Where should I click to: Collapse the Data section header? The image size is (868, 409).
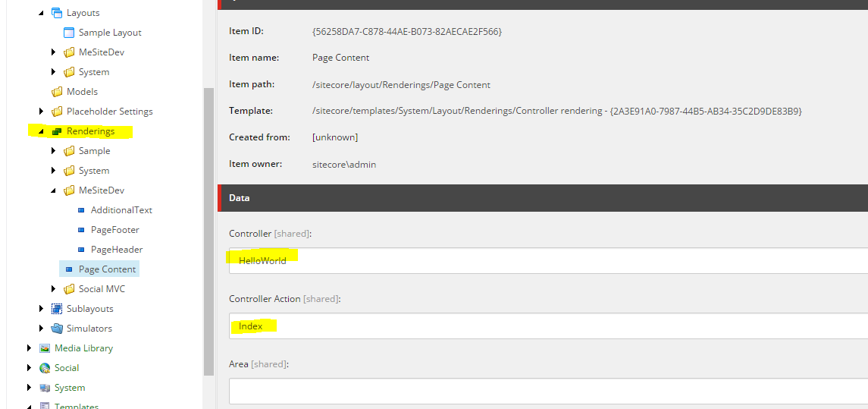pyautogui.click(x=543, y=198)
